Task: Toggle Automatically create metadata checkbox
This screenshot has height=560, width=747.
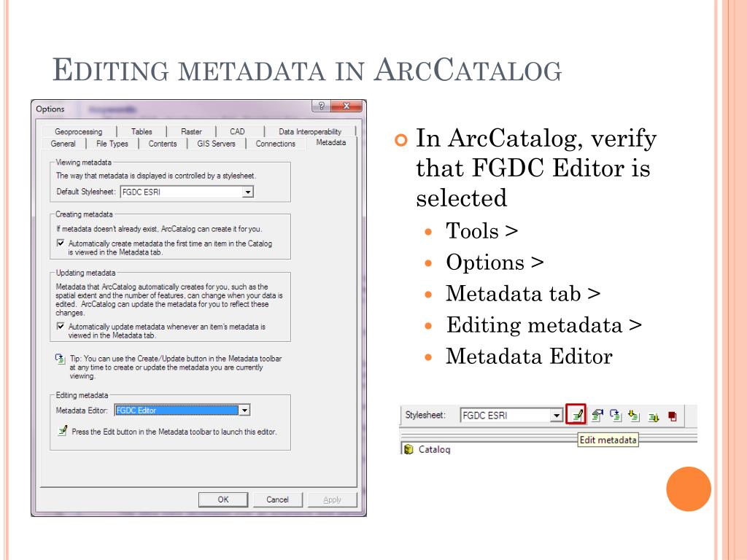Action: (x=61, y=243)
